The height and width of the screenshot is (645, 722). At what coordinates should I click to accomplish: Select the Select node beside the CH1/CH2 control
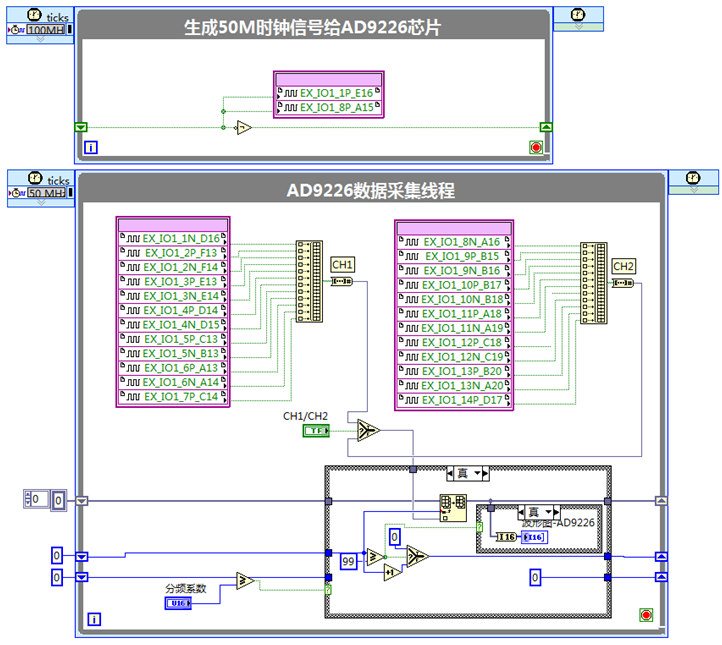pyautogui.click(x=368, y=430)
